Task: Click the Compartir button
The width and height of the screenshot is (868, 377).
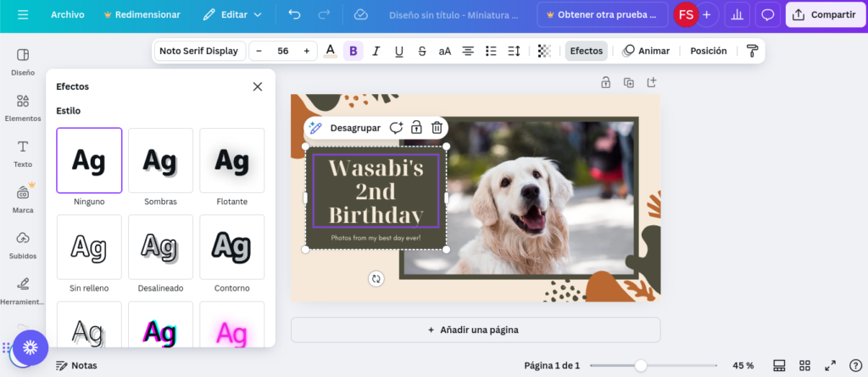Action: (x=825, y=15)
